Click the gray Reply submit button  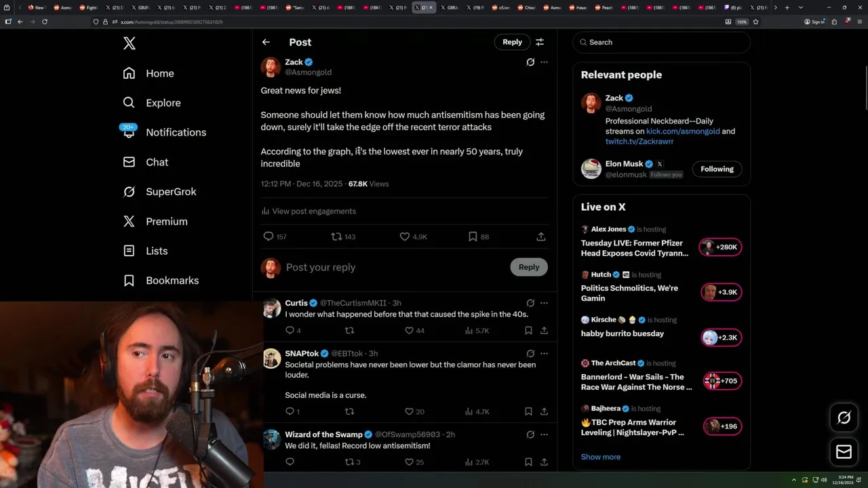pos(529,267)
